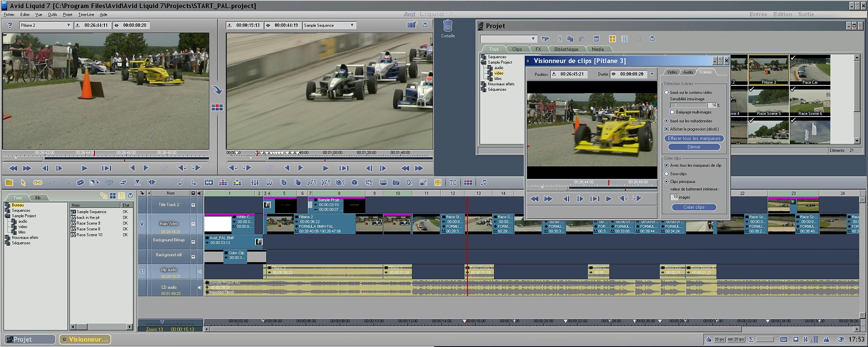
Task: Open the Sample Sequence dropdown in master viewer
Action: 352,25
